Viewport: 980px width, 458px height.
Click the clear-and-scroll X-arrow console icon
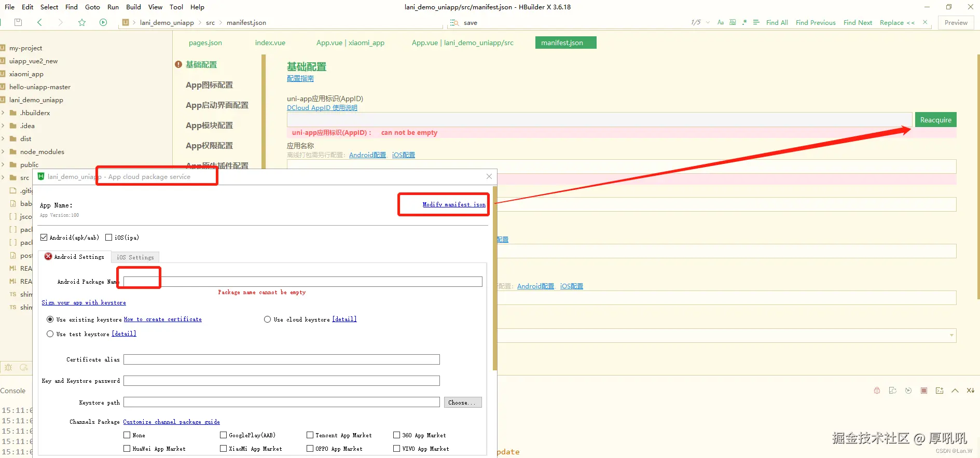pyautogui.click(x=971, y=391)
